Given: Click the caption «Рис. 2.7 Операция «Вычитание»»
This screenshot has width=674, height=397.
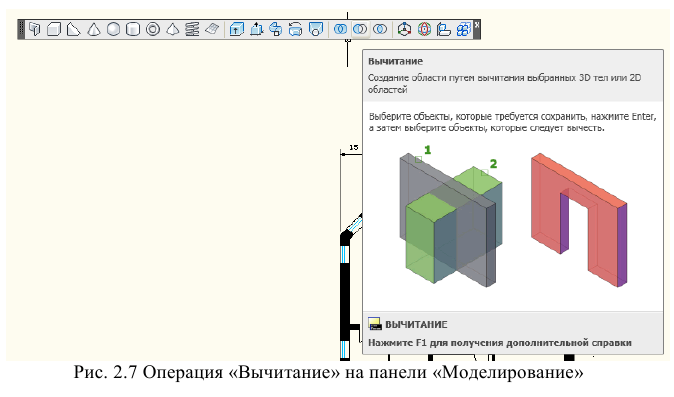Looking at the screenshot, I should click(206, 372).
